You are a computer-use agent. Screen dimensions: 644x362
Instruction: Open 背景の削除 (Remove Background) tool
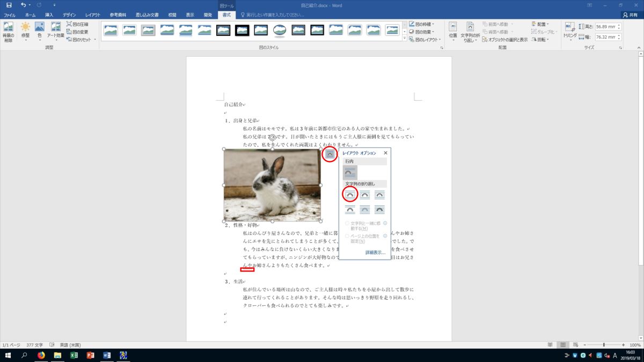(8, 32)
